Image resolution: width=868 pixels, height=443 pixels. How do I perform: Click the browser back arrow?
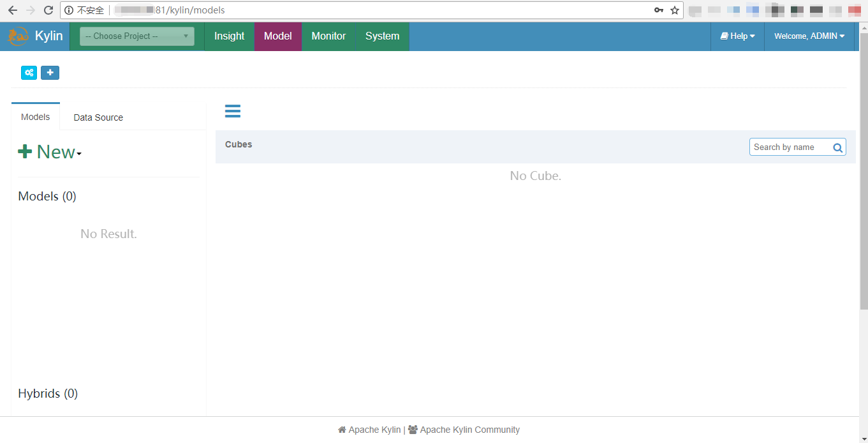(x=13, y=10)
